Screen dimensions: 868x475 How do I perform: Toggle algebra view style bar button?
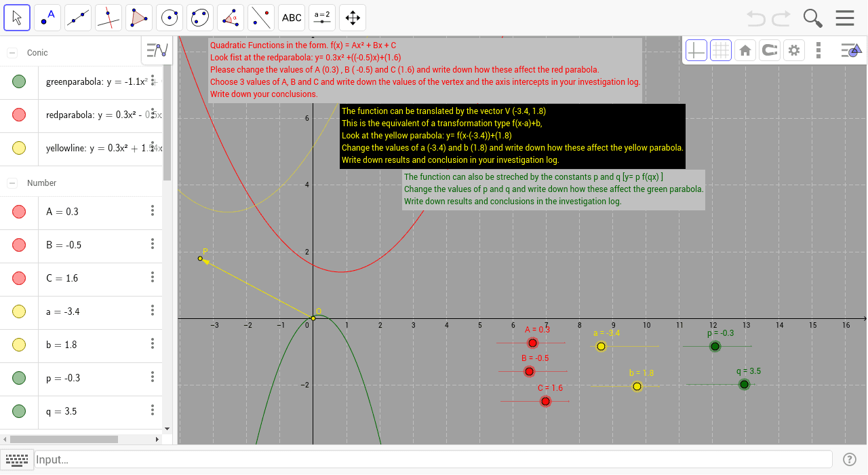click(157, 50)
